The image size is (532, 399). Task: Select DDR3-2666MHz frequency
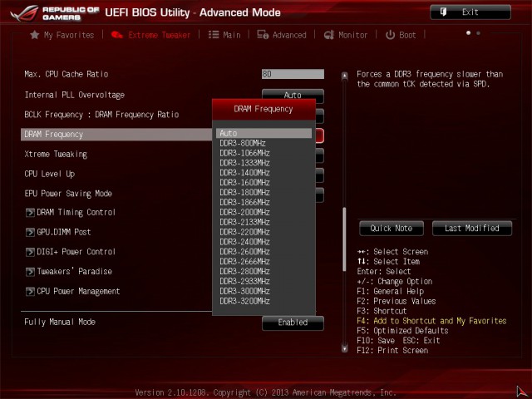coord(264,262)
